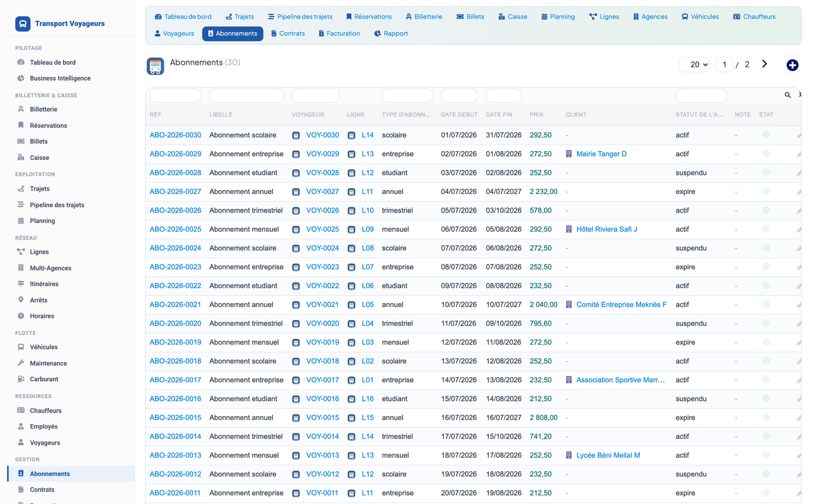Click the Arrêts map pin icon

(x=21, y=300)
